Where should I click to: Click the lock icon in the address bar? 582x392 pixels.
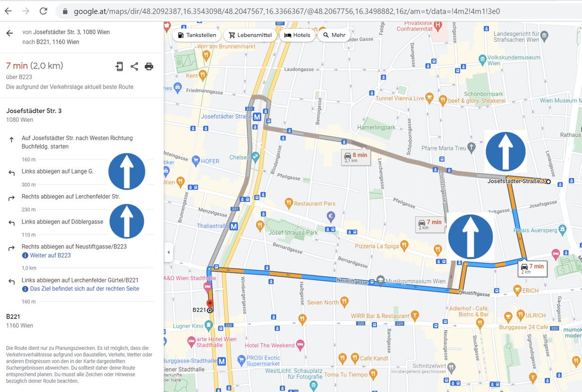tap(65, 11)
